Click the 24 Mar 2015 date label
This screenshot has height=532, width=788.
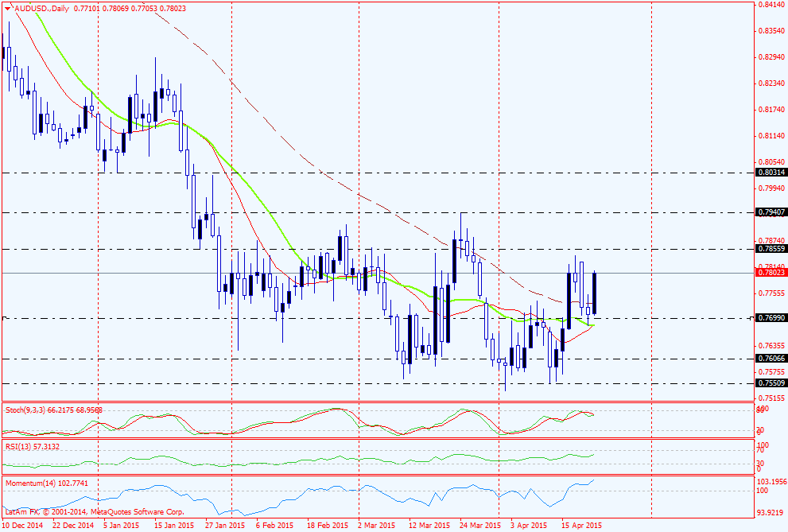coord(479,526)
